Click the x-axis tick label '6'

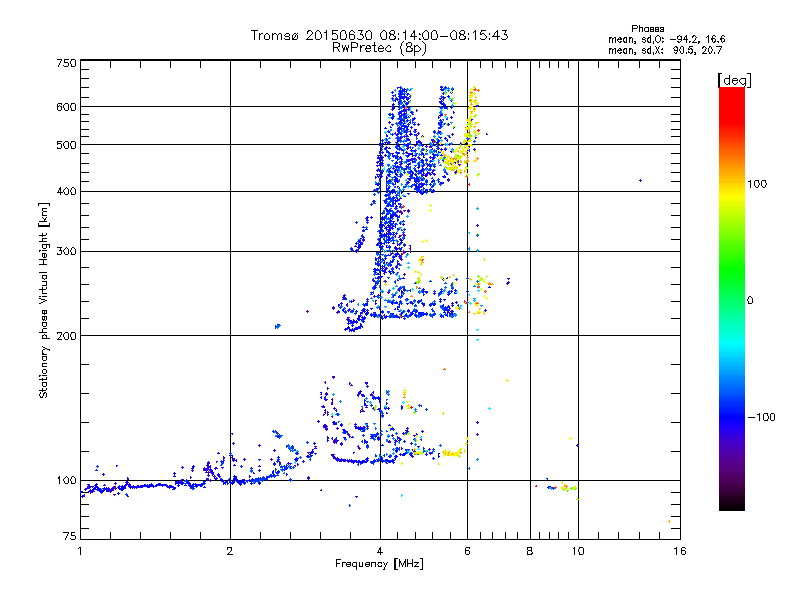(467, 551)
